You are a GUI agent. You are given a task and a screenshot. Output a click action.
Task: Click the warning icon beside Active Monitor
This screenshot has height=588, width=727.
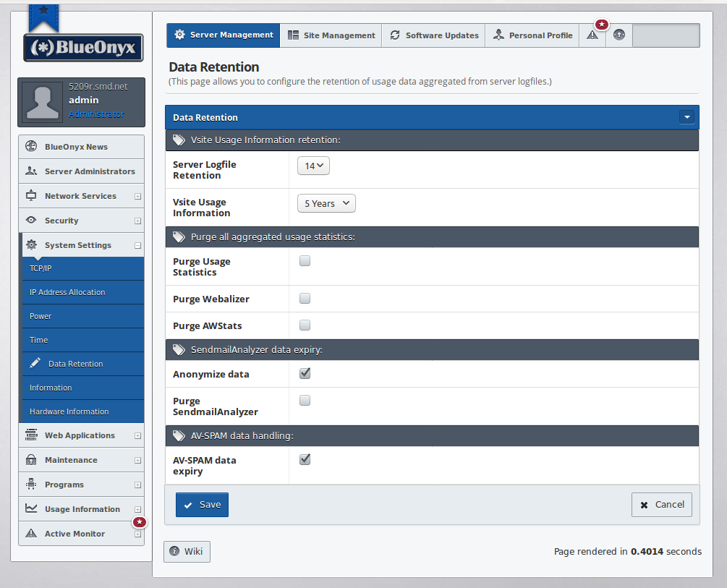pyautogui.click(x=31, y=533)
